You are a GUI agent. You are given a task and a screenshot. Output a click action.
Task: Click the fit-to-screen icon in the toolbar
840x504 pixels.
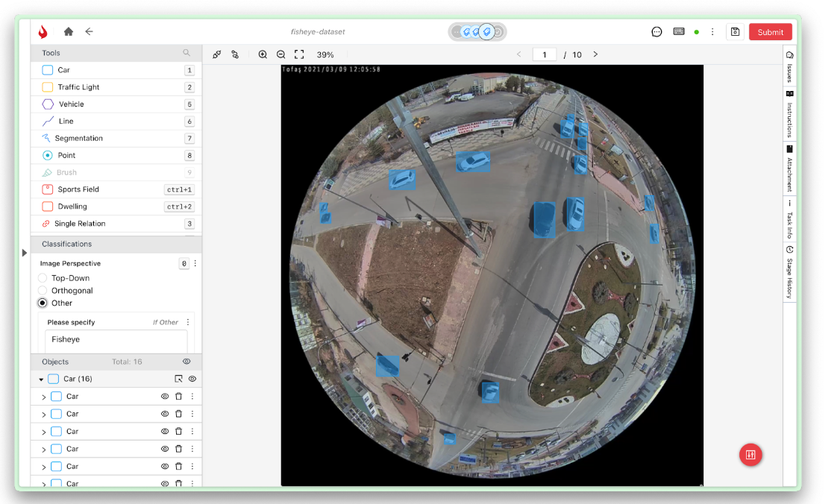[x=299, y=54]
